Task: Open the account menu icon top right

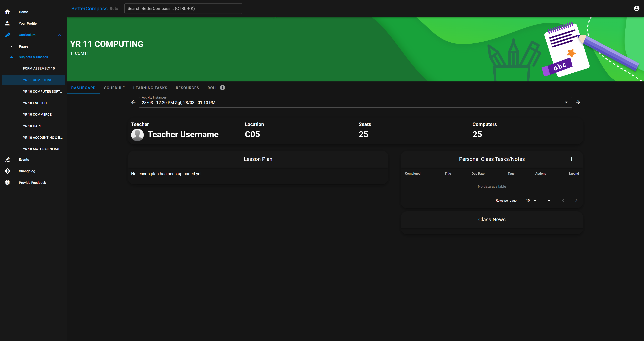Action: coord(636,9)
